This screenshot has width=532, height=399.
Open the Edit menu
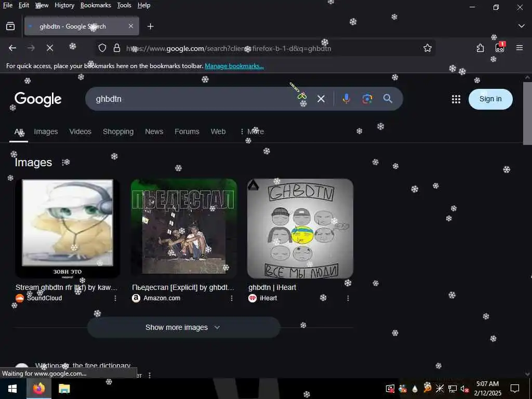(24, 5)
